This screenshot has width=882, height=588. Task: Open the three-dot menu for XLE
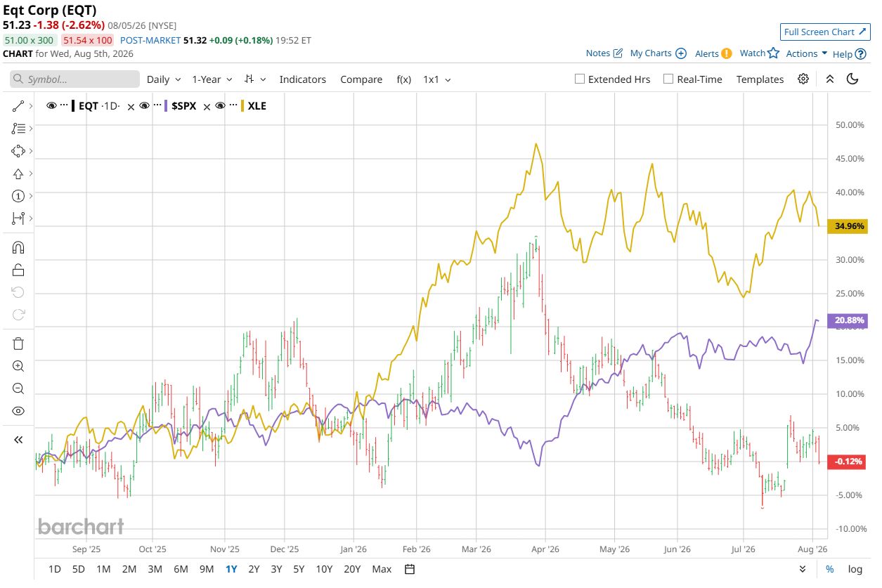coord(233,105)
